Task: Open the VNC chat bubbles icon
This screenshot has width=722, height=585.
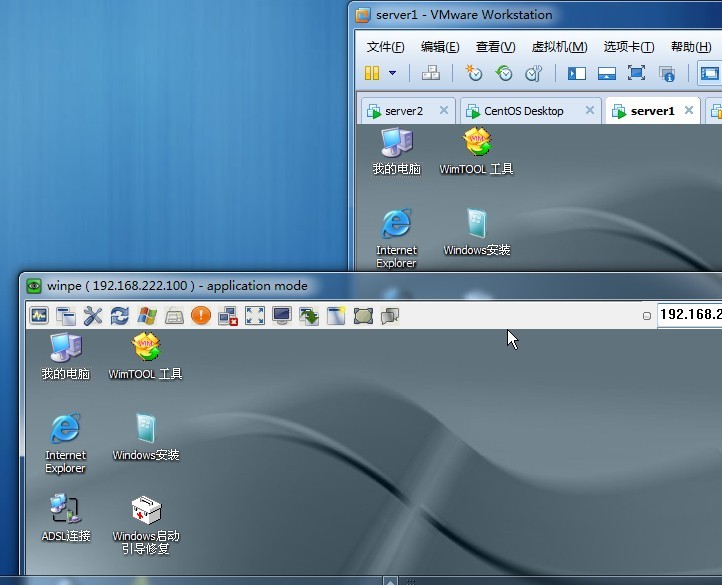Action: (x=390, y=316)
